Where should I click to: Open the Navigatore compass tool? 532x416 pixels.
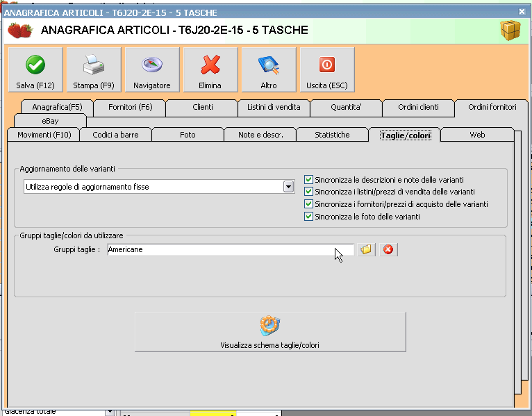click(152, 70)
